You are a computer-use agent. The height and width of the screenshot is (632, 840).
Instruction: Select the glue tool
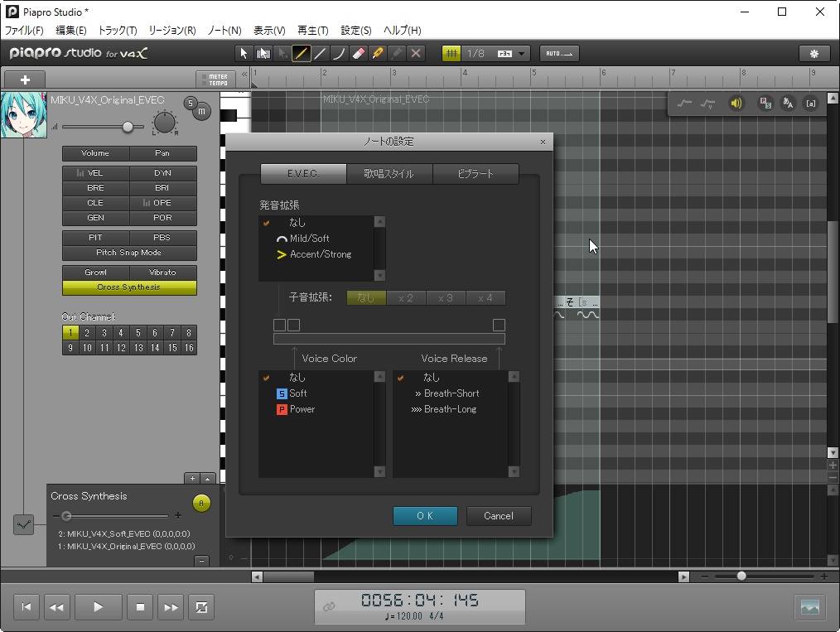(x=397, y=54)
